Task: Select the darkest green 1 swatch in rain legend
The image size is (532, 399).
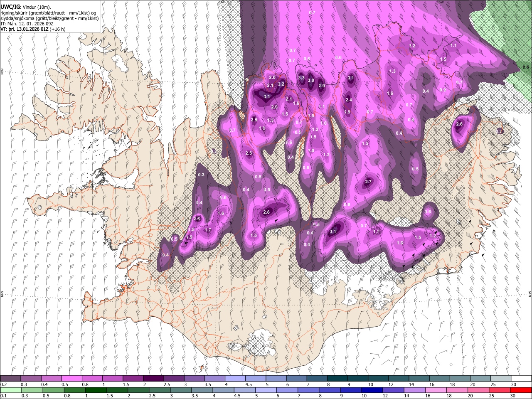Action: coord(96,390)
